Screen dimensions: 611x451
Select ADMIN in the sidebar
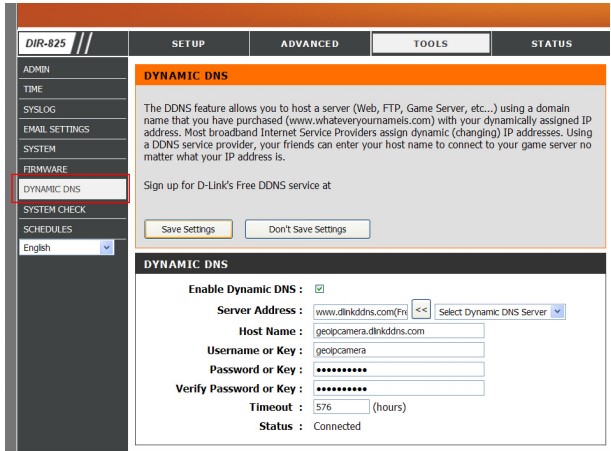72,69
